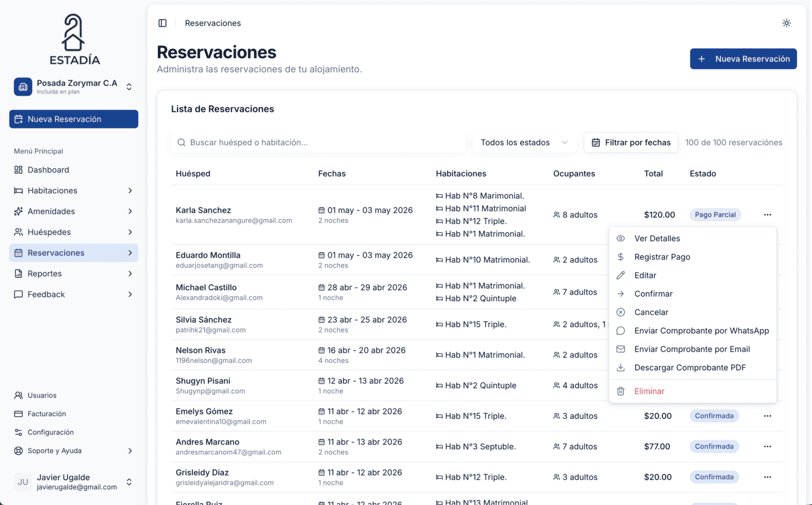The height and width of the screenshot is (505, 812).
Task: Expand the Amenidades menu chevron
Action: (130, 211)
